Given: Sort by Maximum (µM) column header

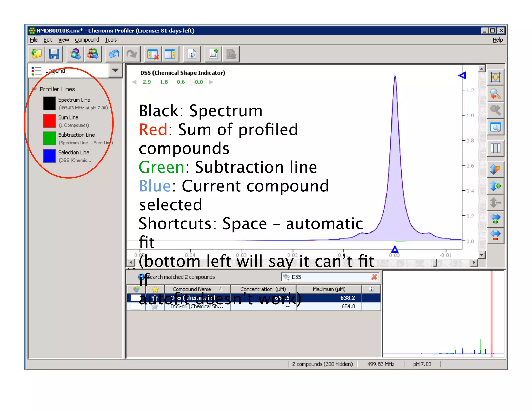Looking at the screenshot, I should [x=329, y=289].
